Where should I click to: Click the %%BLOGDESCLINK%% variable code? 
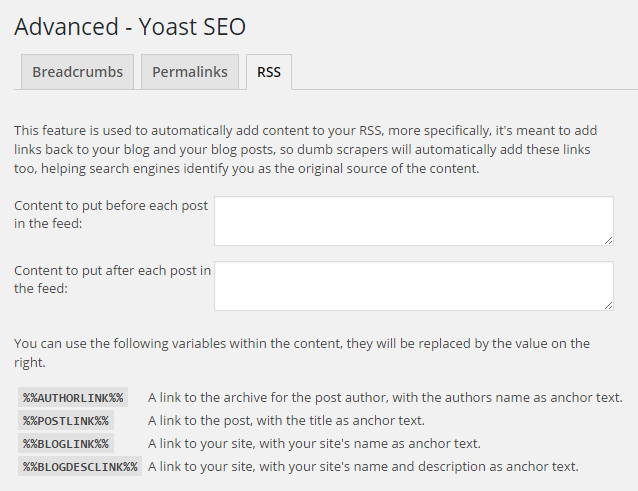(x=80, y=467)
